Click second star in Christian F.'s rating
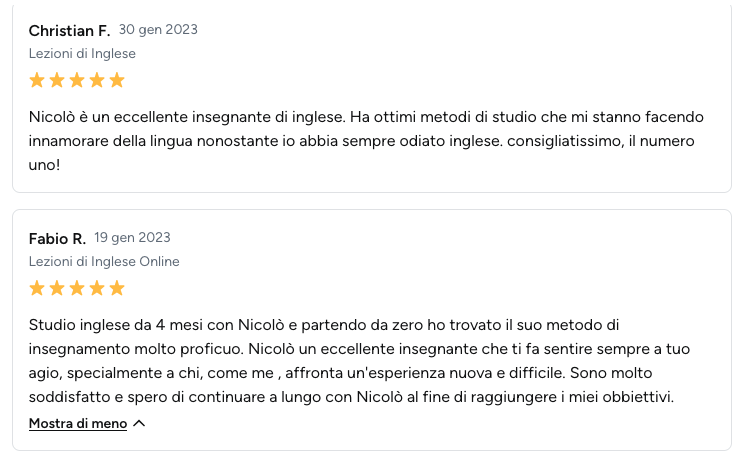Viewport: 740px width, 461px height. (57, 80)
